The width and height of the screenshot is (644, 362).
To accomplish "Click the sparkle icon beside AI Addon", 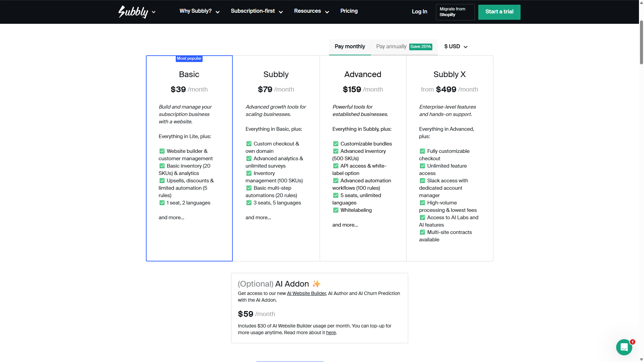I will [316, 284].
